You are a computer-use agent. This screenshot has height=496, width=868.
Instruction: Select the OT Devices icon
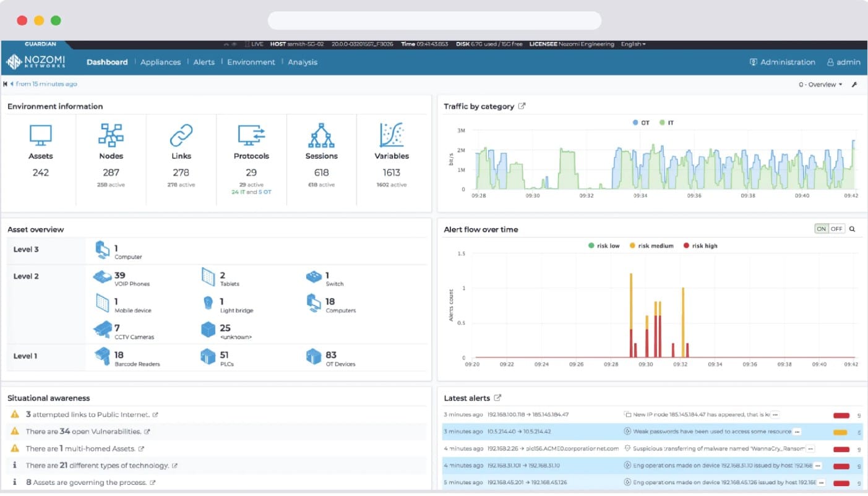pos(314,356)
